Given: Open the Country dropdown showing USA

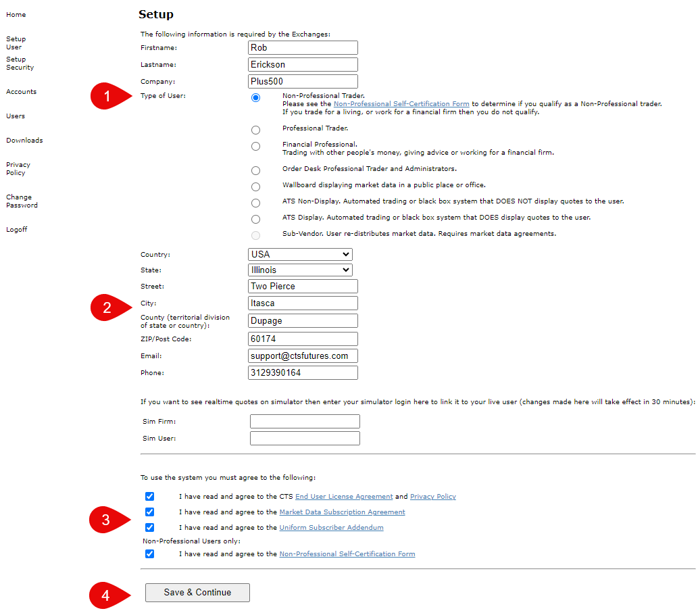Looking at the screenshot, I should click(x=300, y=254).
